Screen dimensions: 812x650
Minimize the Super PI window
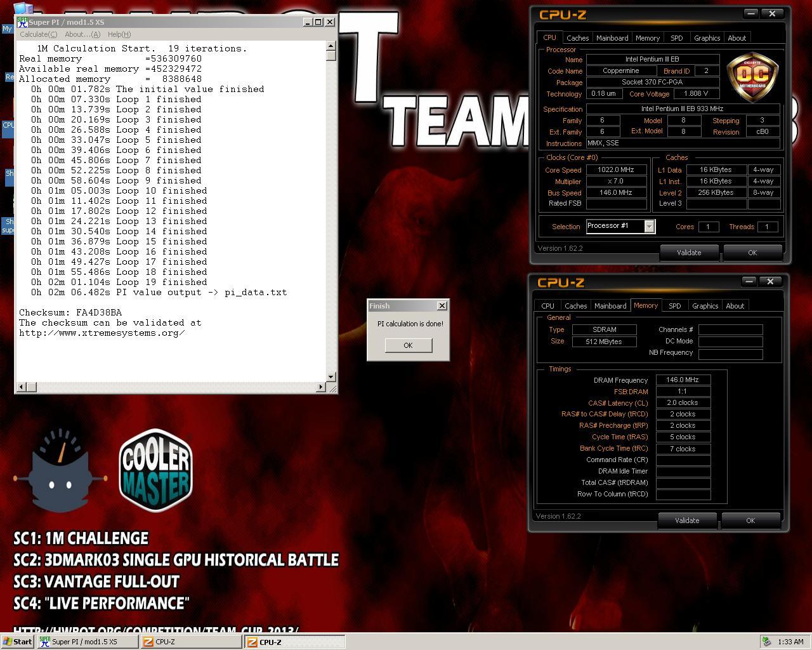[308, 22]
